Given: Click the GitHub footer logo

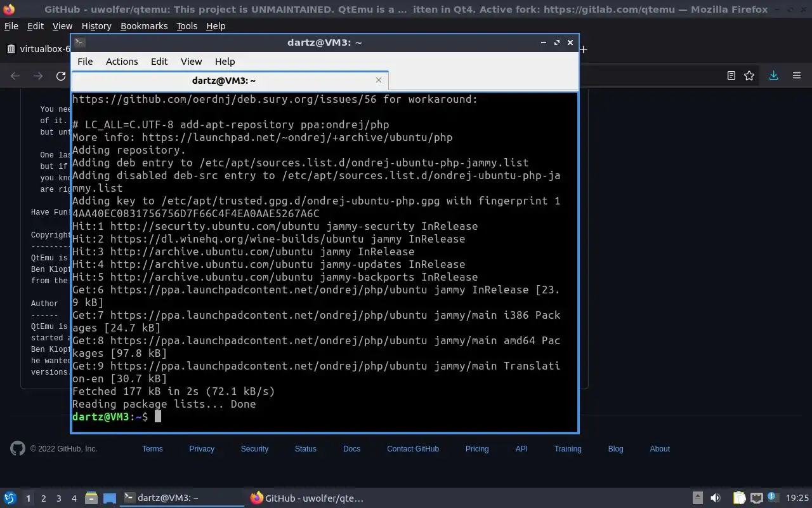Looking at the screenshot, I should (18, 448).
